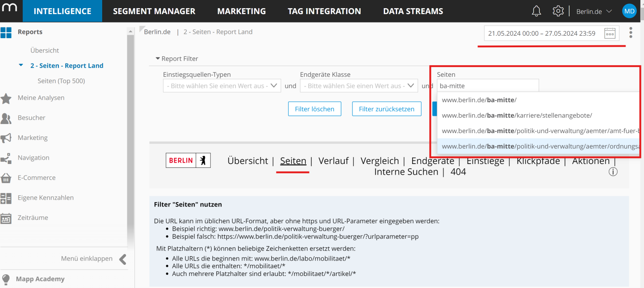Screen dimensions: 644x288
Task: Open Besucher via the people icon
Action: point(6,118)
